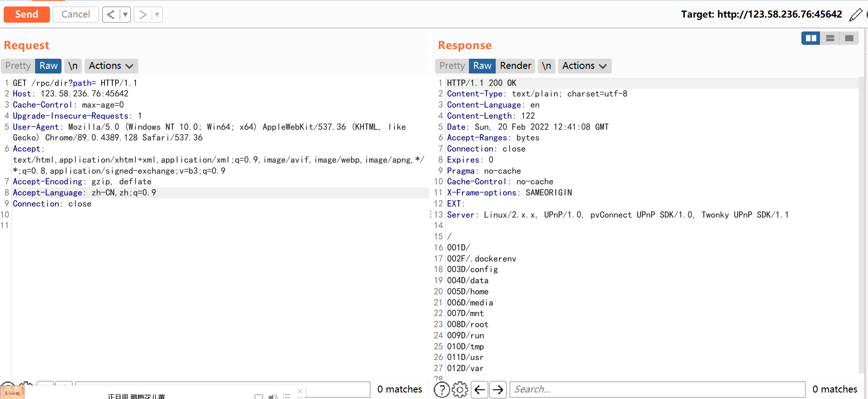Click the music player album thumbnail
The height and width of the screenshot is (399, 868).
pyautogui.click(x=12, y=393)
